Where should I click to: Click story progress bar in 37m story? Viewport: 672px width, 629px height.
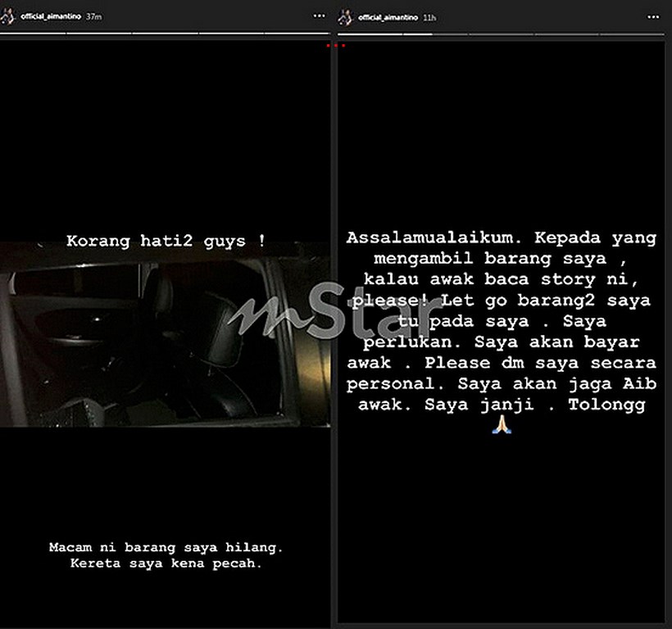click(x=165, y=33)
